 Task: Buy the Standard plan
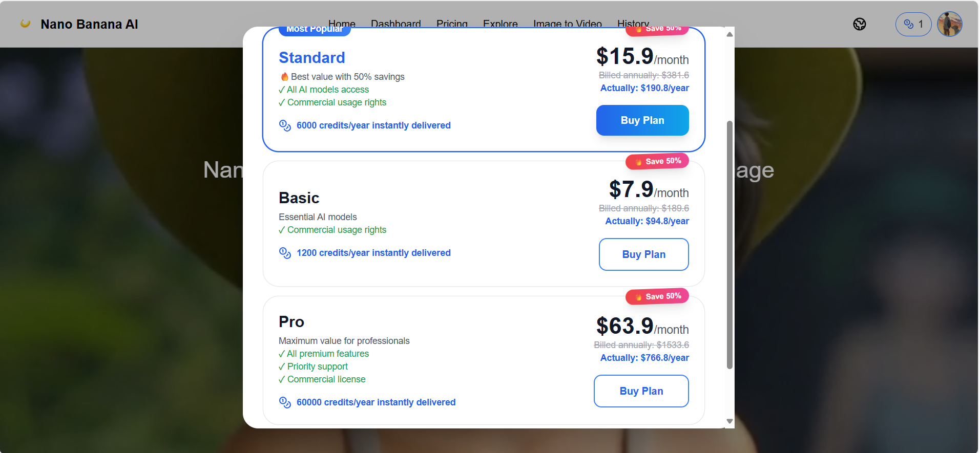click(x=642, y=120)
